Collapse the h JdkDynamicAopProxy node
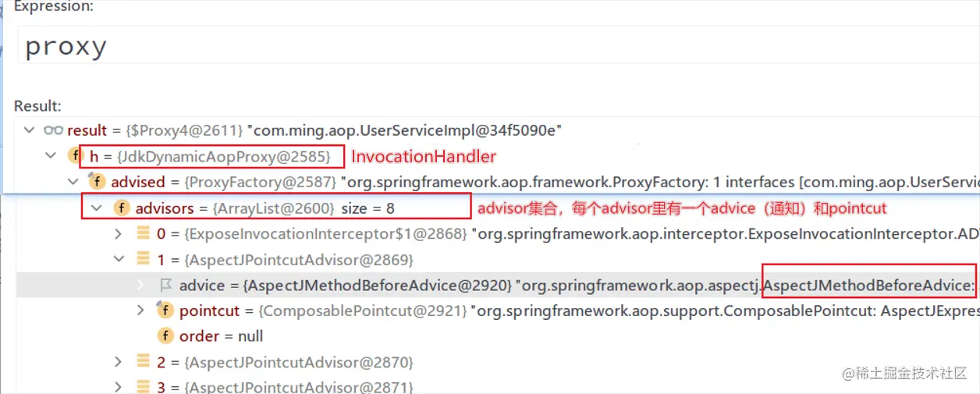The image size is (980, 394). (51, 156)
